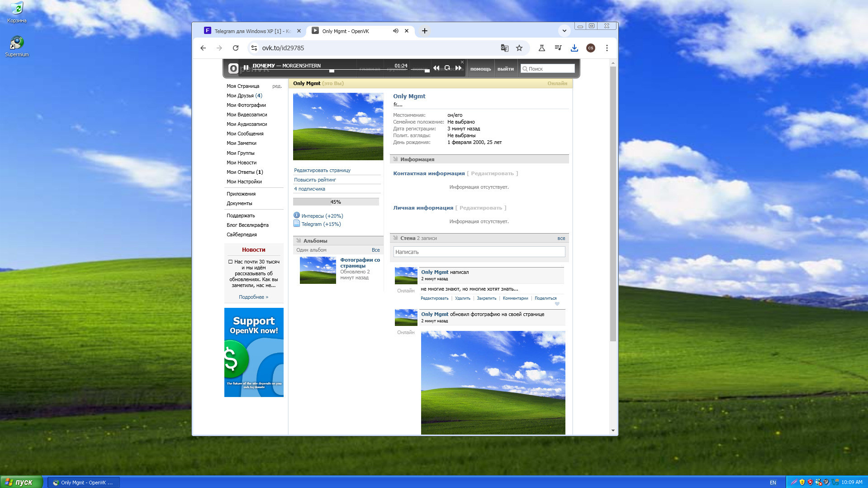The image size is (868, 488).
Task: Click the Редактировать страницу link
Action: point(322,170)
